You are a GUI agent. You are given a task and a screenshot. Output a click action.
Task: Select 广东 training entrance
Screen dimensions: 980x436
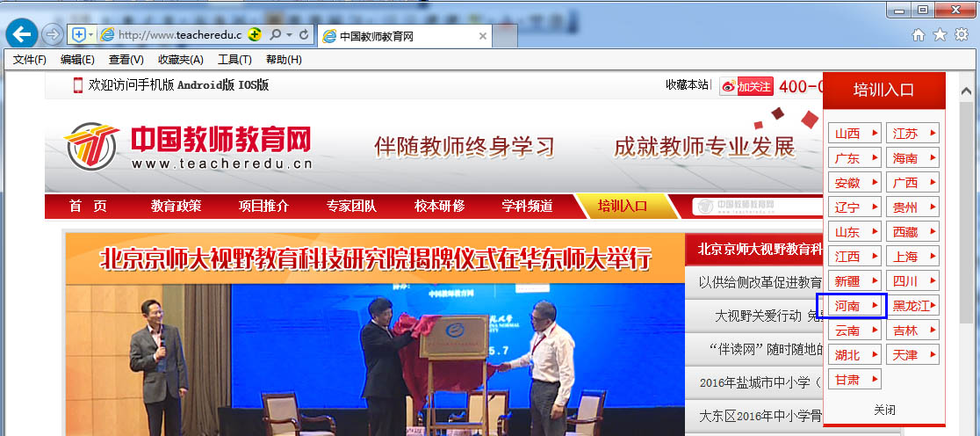854,158
